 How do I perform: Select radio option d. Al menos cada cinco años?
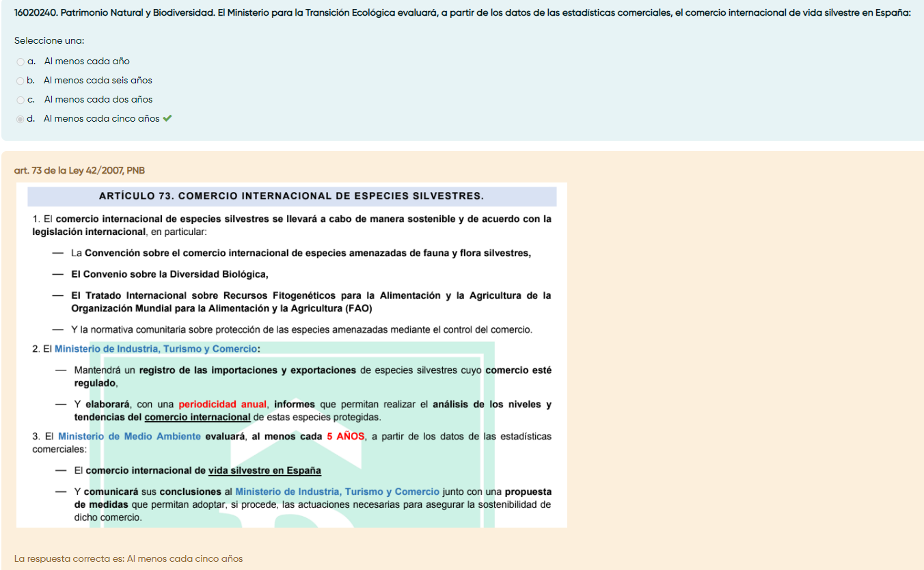(x=21, y=119)
